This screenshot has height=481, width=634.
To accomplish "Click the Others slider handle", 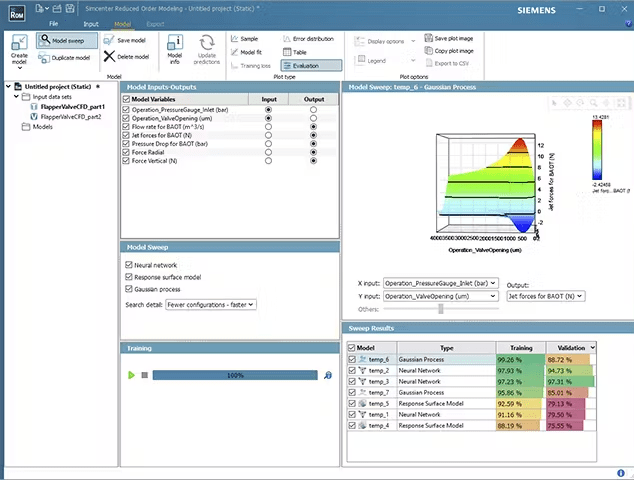I will pos(441,308).
